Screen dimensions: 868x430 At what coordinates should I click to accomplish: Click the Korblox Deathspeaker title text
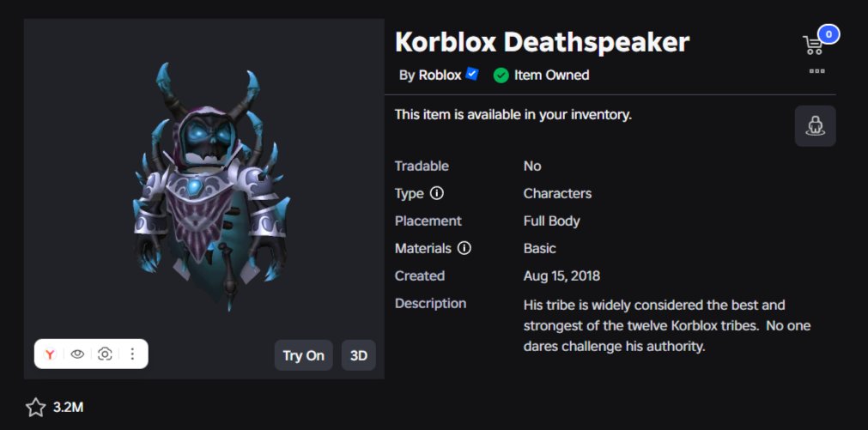542,43
